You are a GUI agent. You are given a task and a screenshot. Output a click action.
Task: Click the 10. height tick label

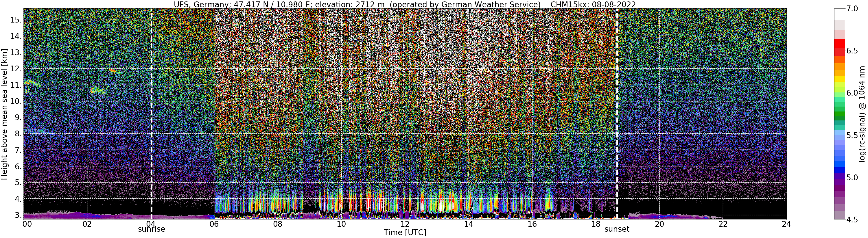click(16, 101)
